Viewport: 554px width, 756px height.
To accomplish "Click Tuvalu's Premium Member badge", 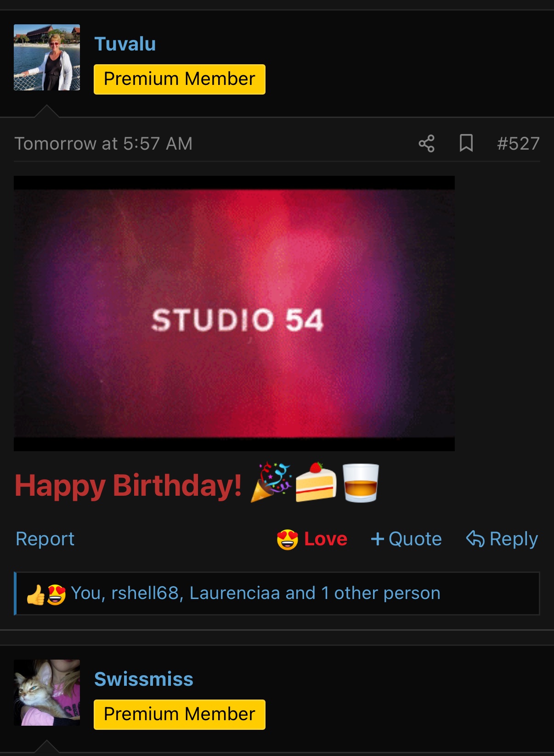I will 180,79.
